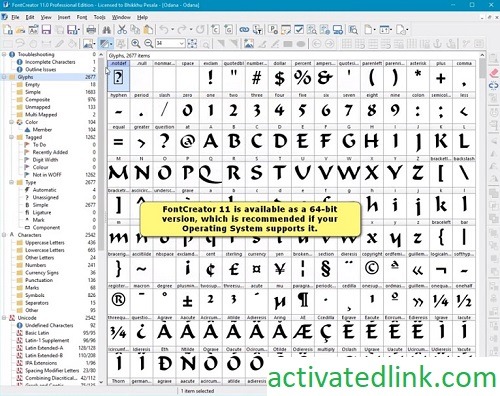
Task: Select the Uppercase Letters category
Action: pos(45,243)
